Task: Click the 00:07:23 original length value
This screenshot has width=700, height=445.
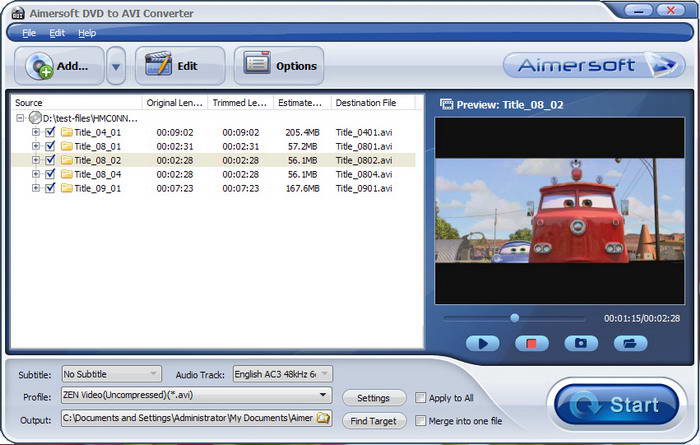Action: pyautogui.click(x=175, y=188)
